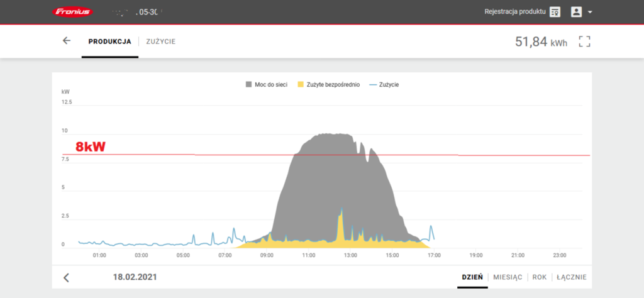Open the date picker showing 18.02.2021
This screenshot has height=298, width=644.
tap(135, 277)
